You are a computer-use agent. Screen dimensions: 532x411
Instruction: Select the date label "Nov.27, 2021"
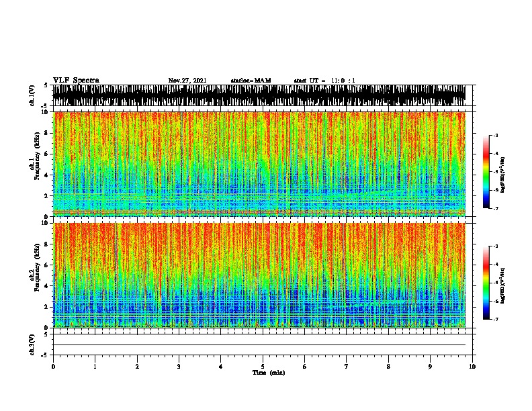click(187, 81)
